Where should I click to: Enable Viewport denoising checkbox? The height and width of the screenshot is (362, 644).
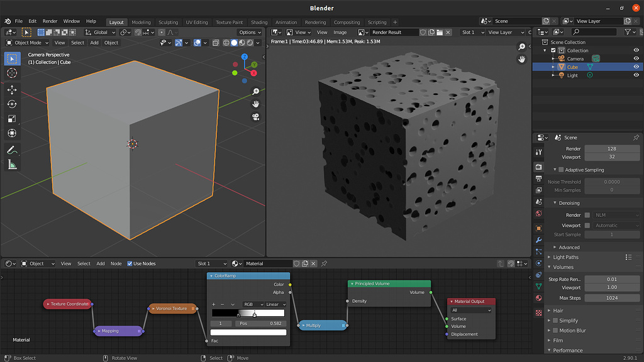(587, 226)
